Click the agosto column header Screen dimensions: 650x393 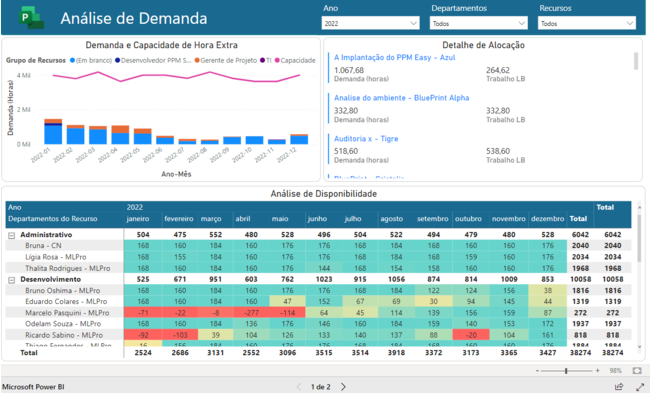click(391, 218)
